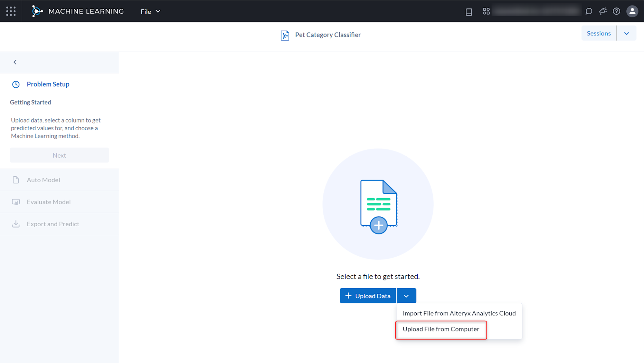
Task: Expand the Sessions dropdown arrow
Action: tap(626, 33)
